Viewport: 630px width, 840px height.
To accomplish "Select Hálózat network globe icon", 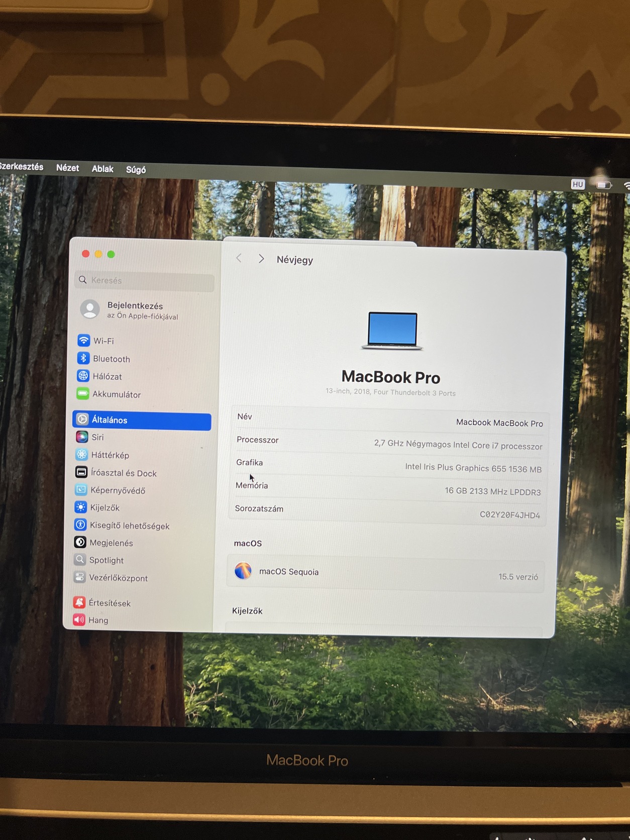I will point(83,376).
